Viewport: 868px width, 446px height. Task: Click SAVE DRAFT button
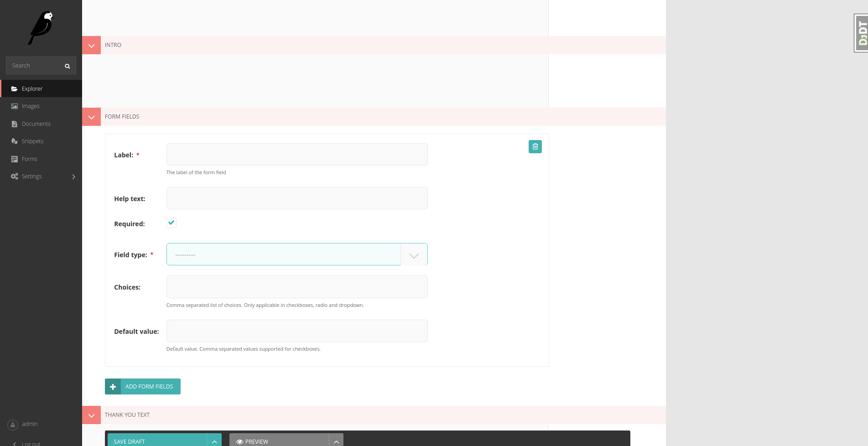(x=157, y=441)
